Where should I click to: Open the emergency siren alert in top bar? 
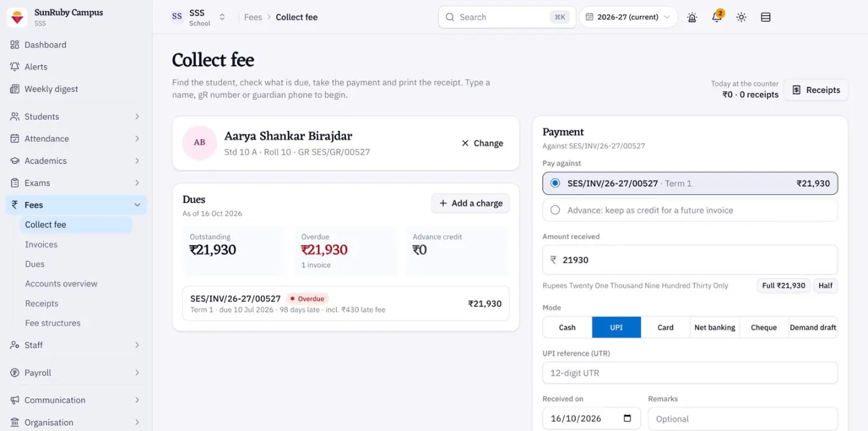(692, 17)
